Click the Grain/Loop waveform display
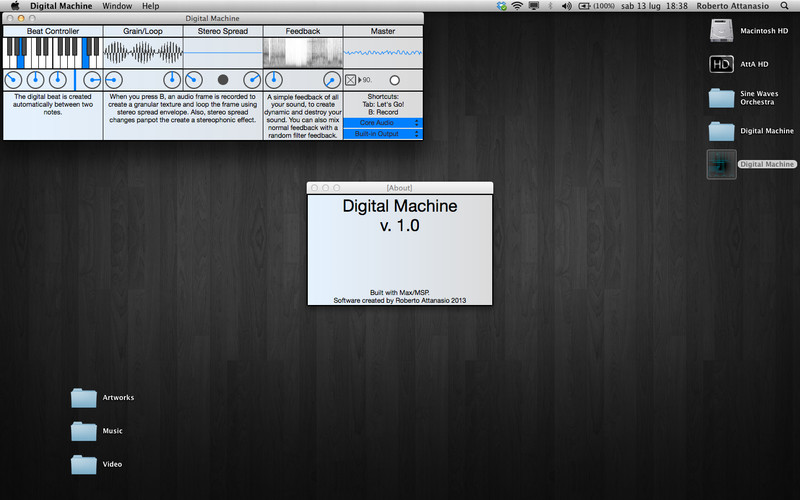Screen dimensions: 800x500 pyautogui.click(x=143, y=53)
